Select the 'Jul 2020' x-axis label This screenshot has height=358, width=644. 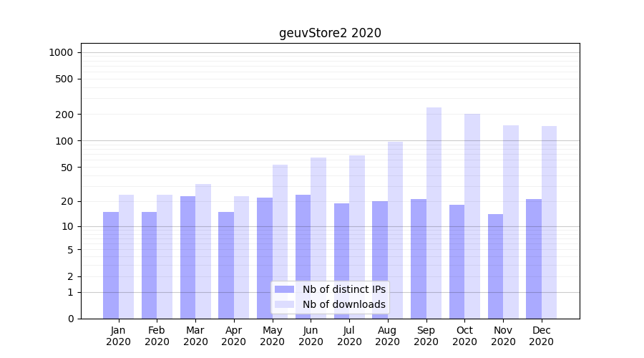(x=349, y=336)
